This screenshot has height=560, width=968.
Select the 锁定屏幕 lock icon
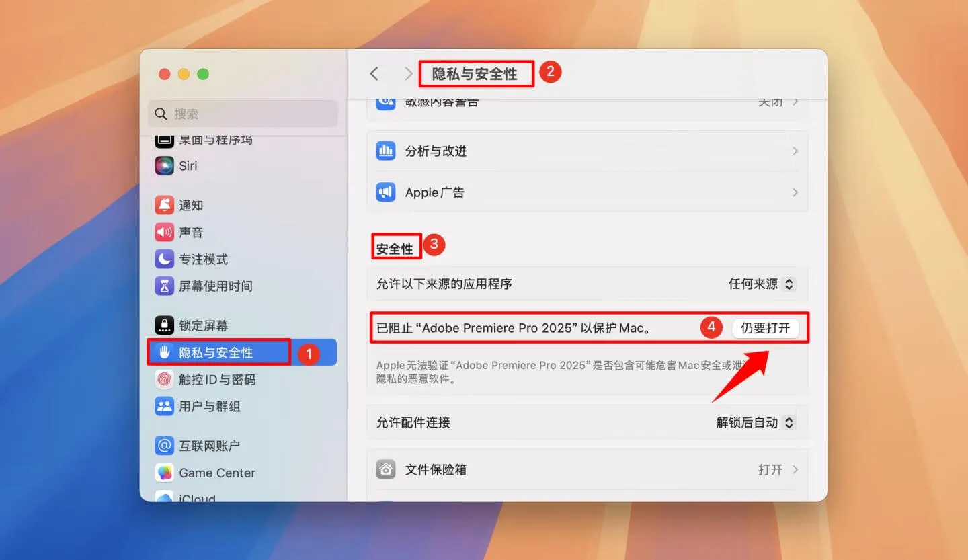pyautogui.click(x=165, y=325)
